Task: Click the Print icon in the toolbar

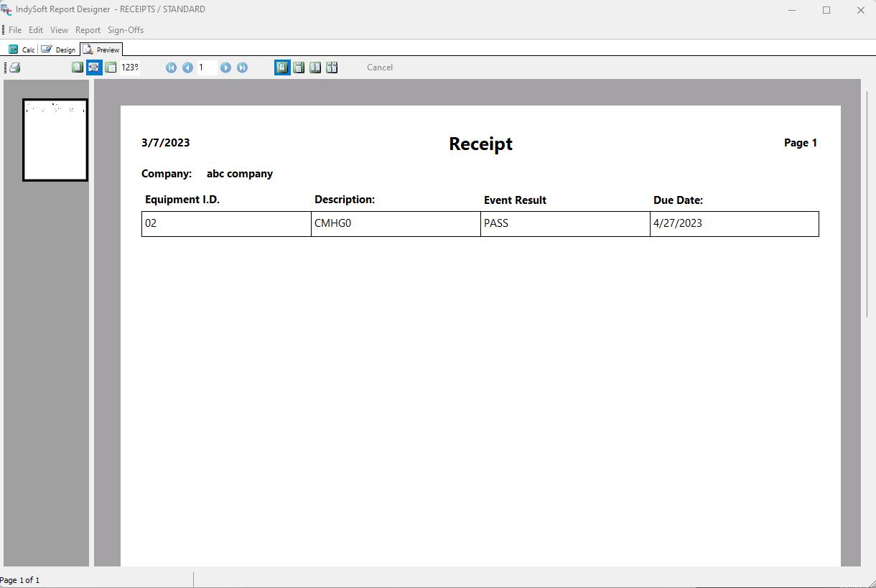Action: click(14, 67)
